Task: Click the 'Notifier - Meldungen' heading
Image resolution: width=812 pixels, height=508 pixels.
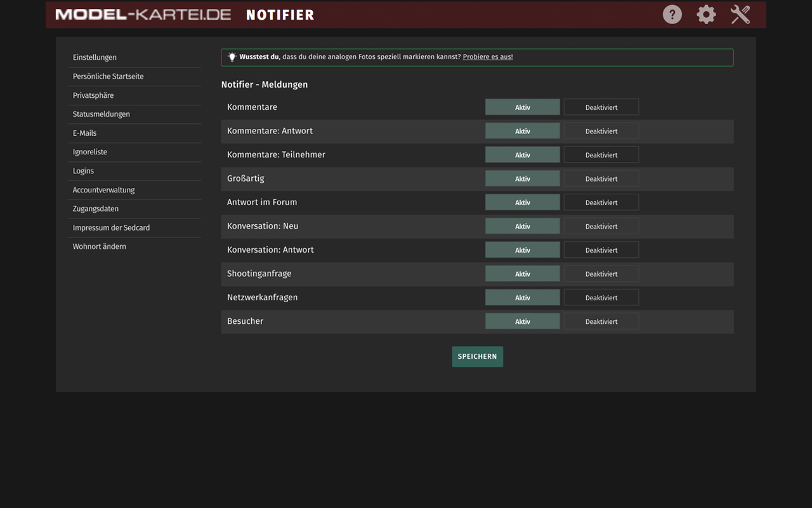Action: click(x=265, y=84)
